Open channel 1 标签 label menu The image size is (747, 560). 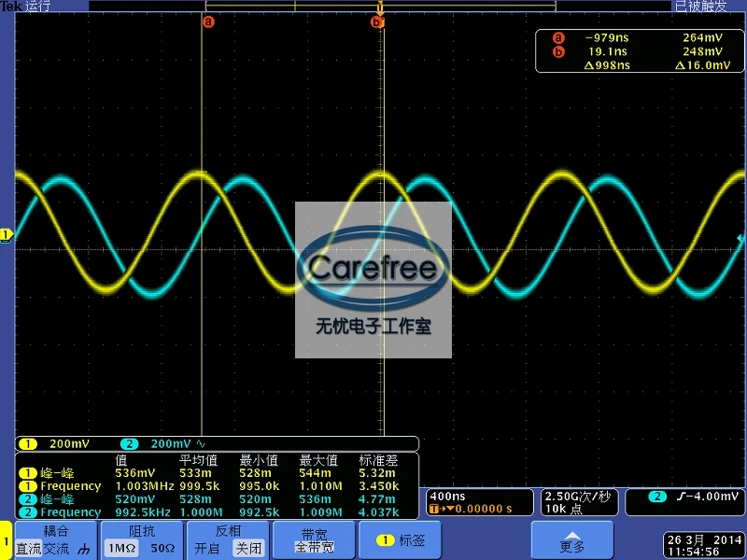coord(401,541)
